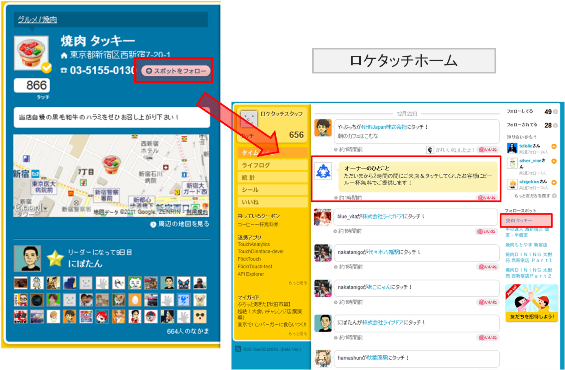Open the にぼたん leader name
565x370 pixels.
click(x=85, y=264)
